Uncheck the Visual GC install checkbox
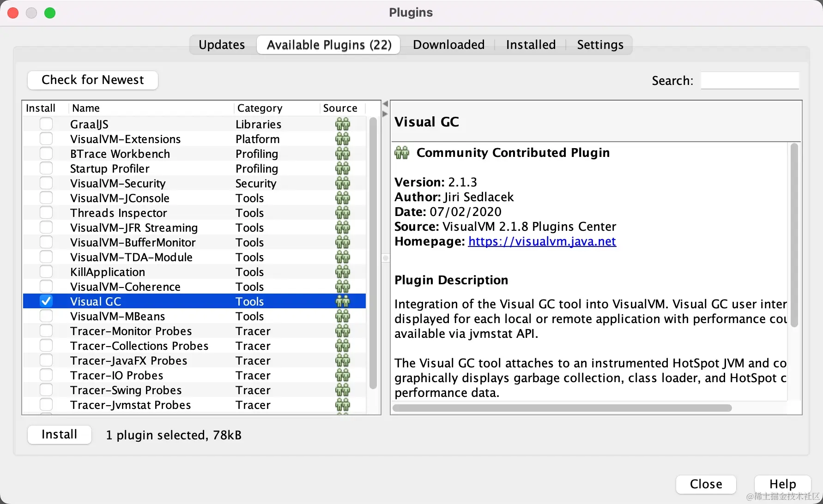The width and height of the screenshot is (823, 504). click(x=46, y=301)
